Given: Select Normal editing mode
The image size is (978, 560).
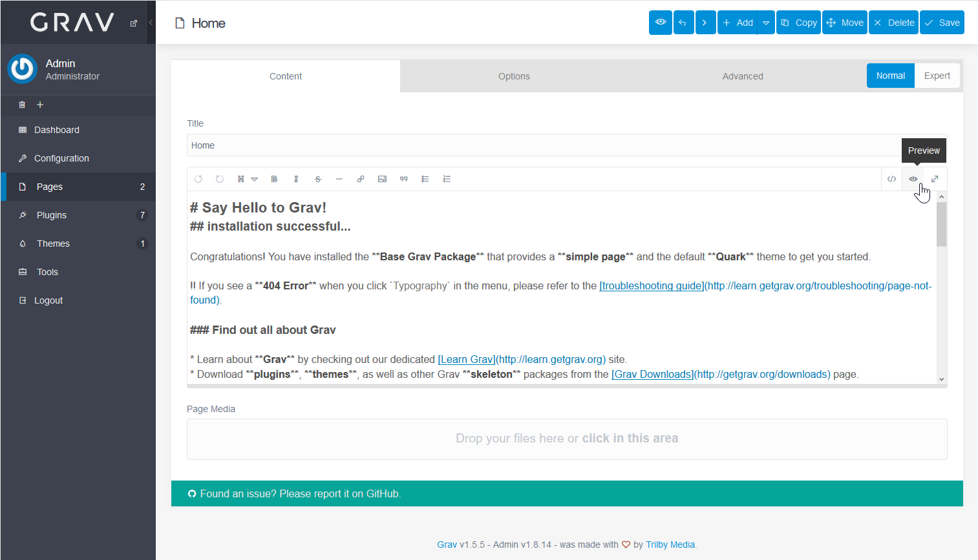Looking at the screenshot, I should click(890, 76).
